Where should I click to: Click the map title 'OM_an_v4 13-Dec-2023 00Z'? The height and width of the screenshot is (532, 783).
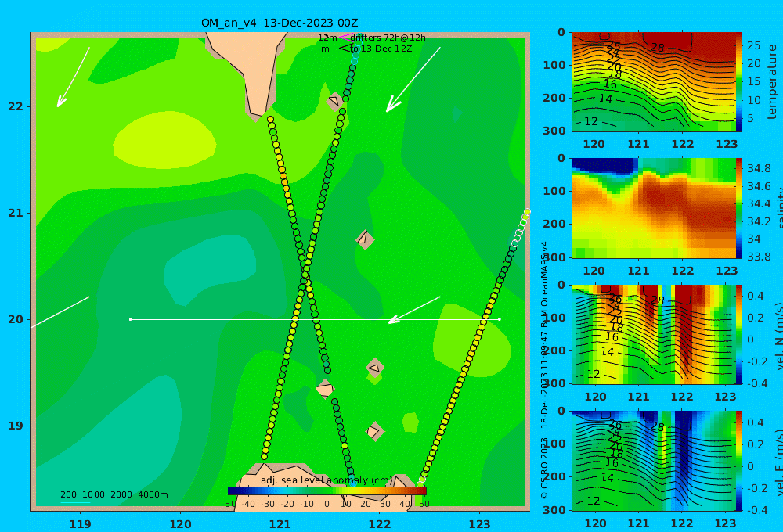point(280,23)
